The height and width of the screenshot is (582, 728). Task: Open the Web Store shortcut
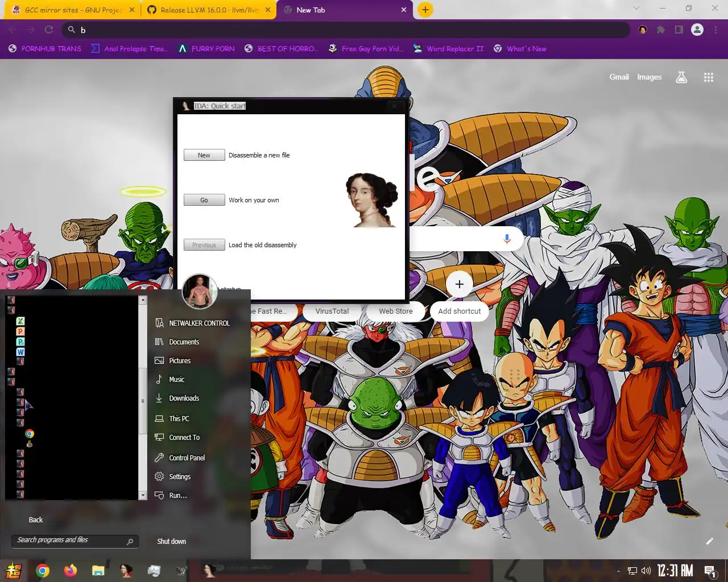tap(396, 311)
